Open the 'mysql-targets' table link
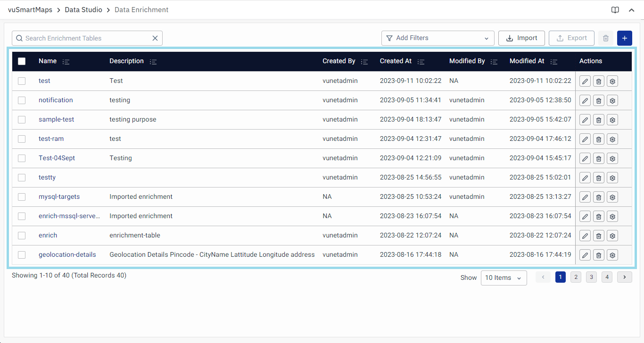 point(59,197)
